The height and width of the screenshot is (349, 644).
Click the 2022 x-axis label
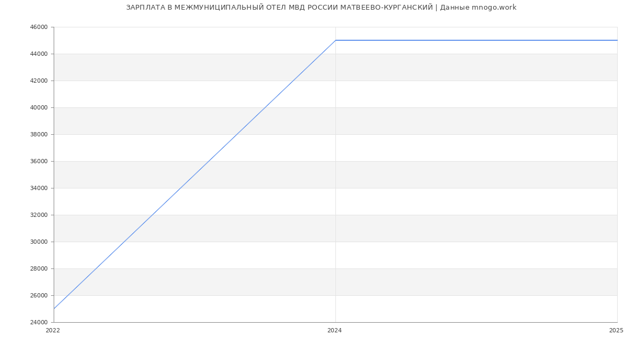point(53,331)
